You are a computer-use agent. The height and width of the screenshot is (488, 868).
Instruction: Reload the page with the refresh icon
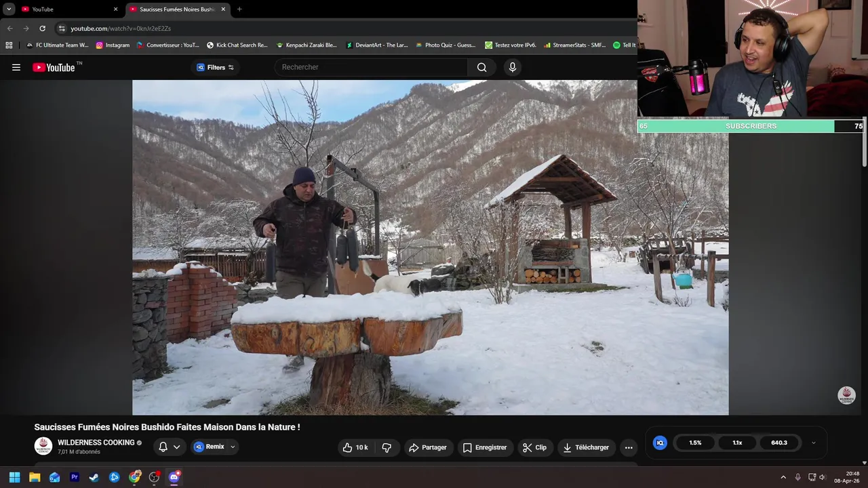[42, 28]
